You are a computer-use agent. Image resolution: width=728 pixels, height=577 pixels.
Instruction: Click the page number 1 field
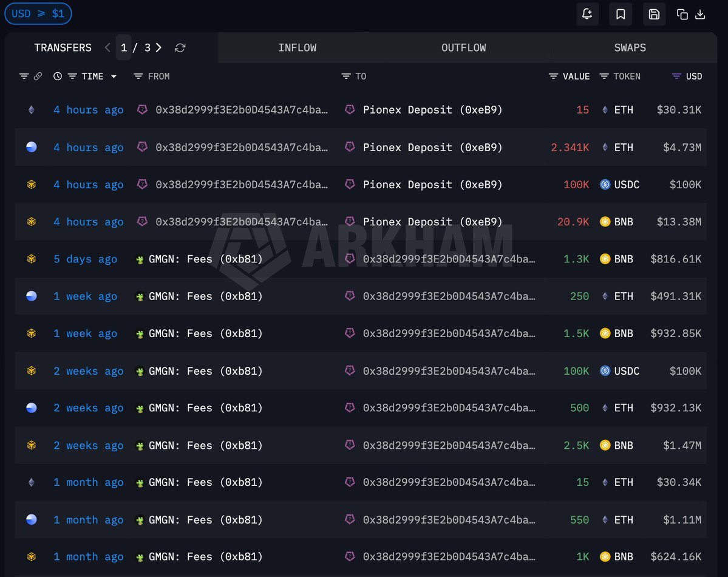click(123, 47)
